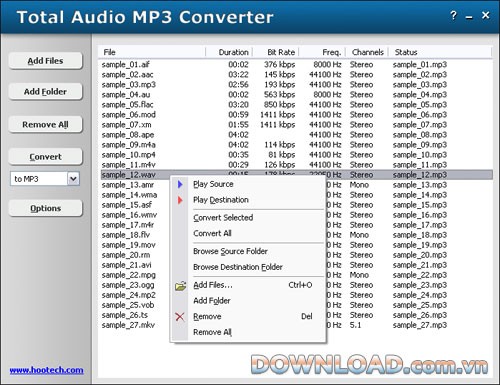The height and width of the screenshot is (385, 500).
Task: Open the Options button
Action: point(45,208)
